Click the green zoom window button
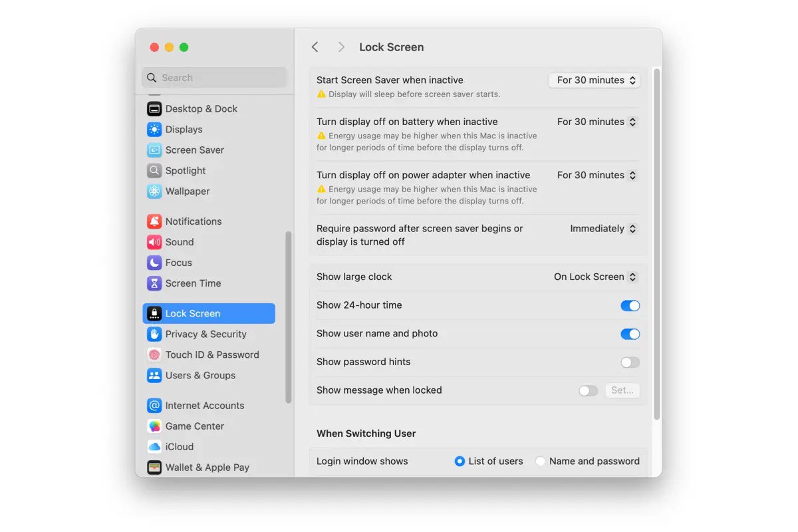Image resolution: width=798 pixels, height=532 pixels. pyautogui.click(x=184, y=47)
